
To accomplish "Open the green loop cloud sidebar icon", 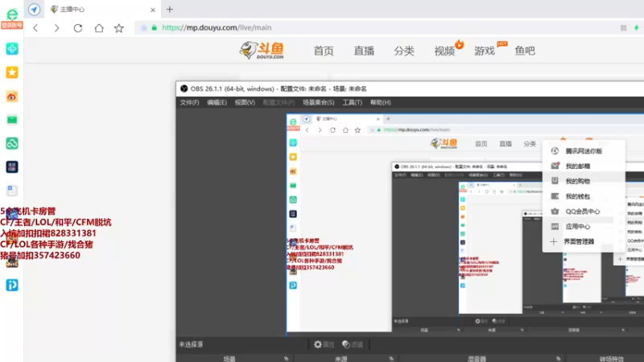I will 12,143.
